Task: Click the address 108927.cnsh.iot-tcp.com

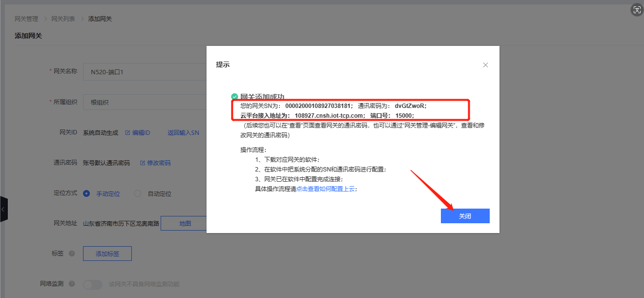Action: (x=329, y=116)
